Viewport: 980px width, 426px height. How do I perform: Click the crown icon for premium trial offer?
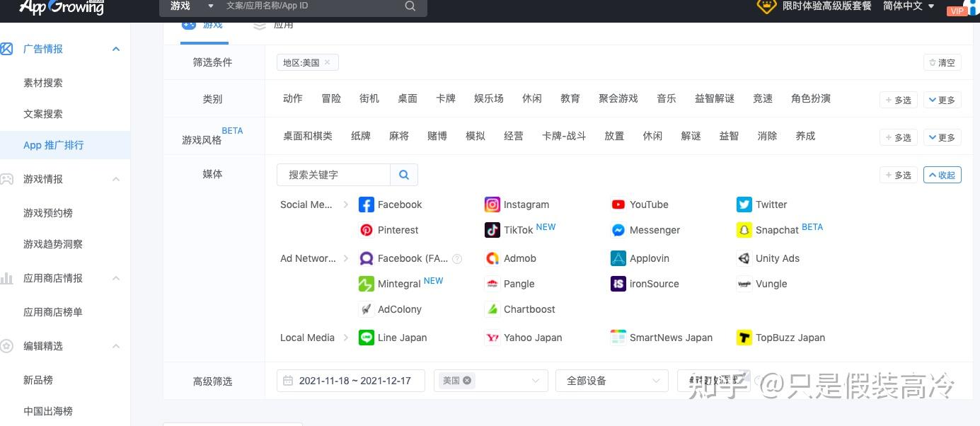(766, 6)
